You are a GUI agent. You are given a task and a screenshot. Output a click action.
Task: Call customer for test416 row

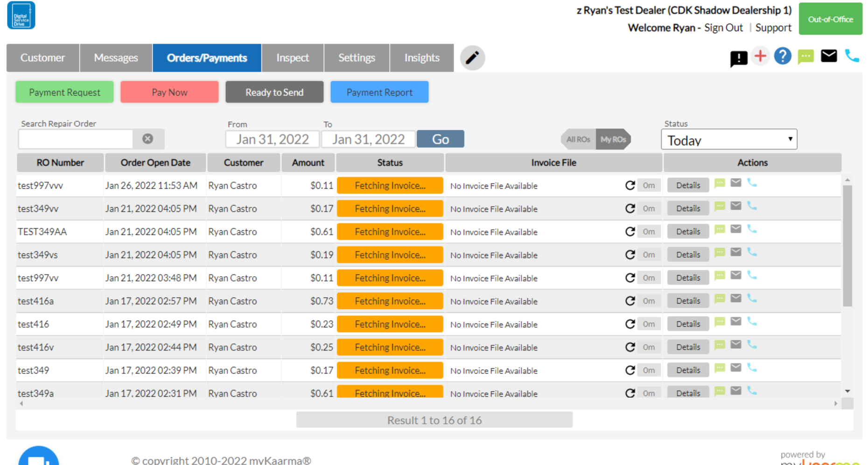coord(752,321)
